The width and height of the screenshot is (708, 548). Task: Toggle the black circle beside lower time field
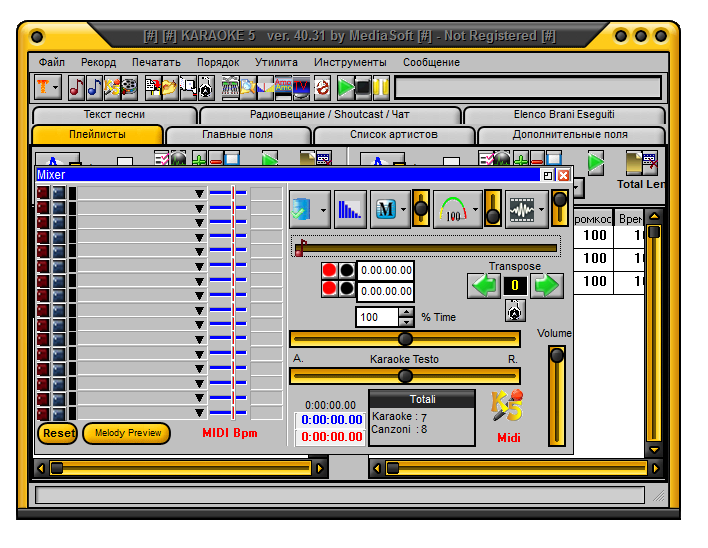pos(346,288)
